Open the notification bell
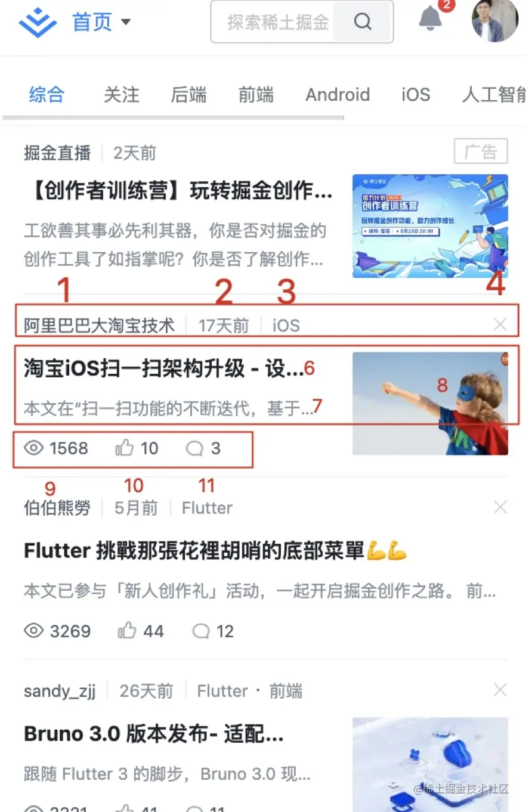This screenshot has width=526, height=812. (430, 18)
